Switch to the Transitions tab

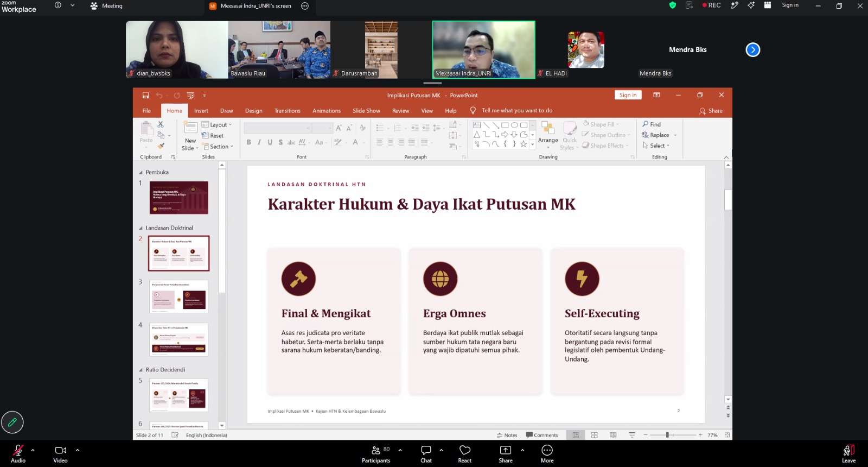288,111
